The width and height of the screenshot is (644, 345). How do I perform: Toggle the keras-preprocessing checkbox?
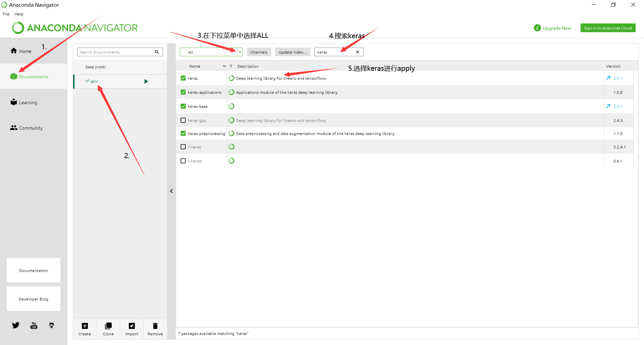pyautogui.click(x=183, y=133)
